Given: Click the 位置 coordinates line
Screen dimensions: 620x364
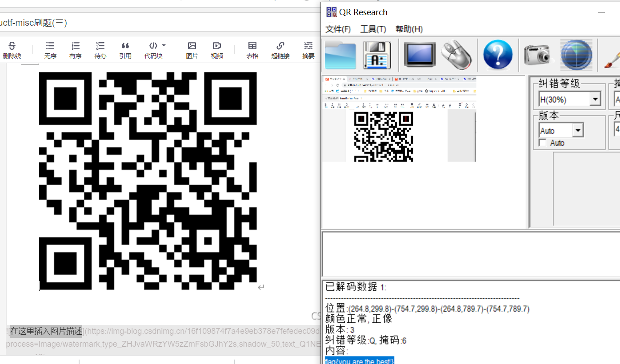Looking at the screenshot, I should pos(428,309).
